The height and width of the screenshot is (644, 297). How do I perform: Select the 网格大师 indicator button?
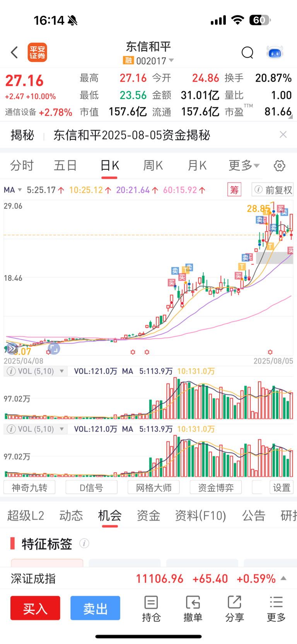pyautogui.click(x=154, y=487)
